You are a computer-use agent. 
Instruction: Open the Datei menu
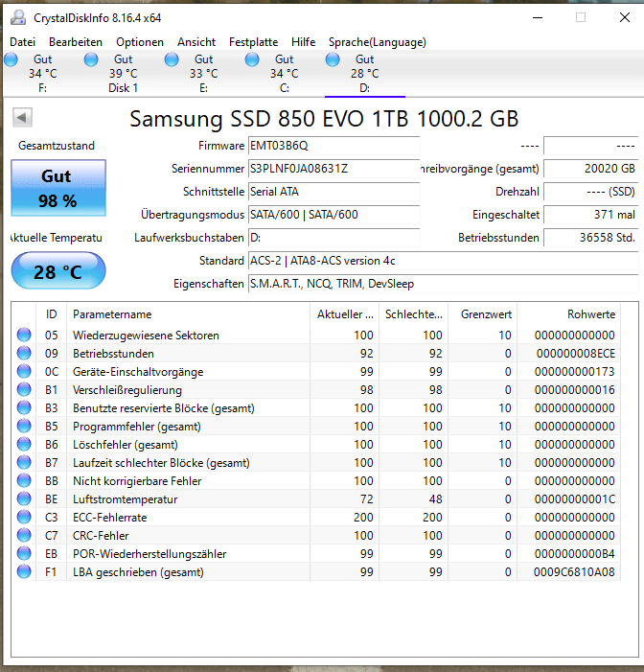pyautogui.click(x=23, y=42)
